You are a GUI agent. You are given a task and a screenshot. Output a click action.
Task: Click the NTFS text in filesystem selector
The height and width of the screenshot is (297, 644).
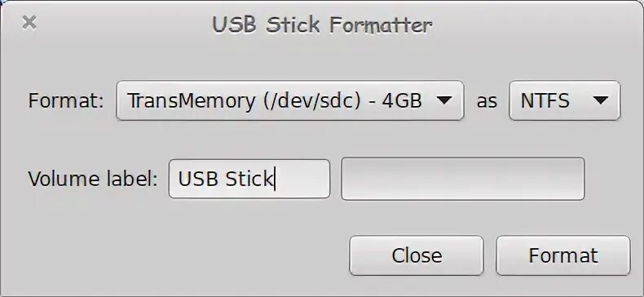pos(545,101)
